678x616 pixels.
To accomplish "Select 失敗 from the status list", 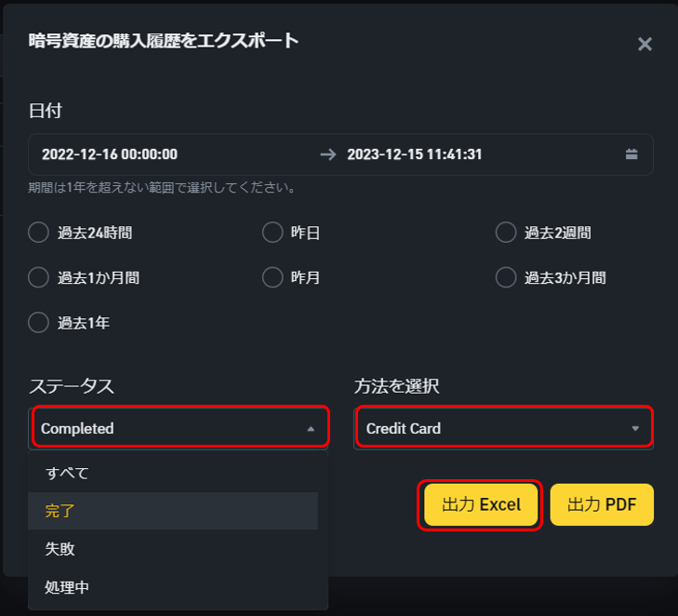I will (x=173, y=549).
